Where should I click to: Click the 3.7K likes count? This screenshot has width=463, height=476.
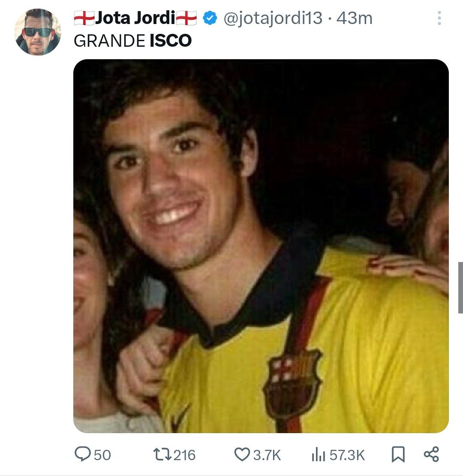[267, 455]
